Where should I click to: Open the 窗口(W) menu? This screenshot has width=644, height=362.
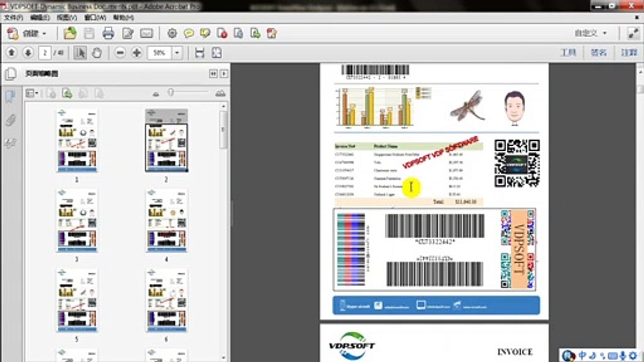[95, 17]
